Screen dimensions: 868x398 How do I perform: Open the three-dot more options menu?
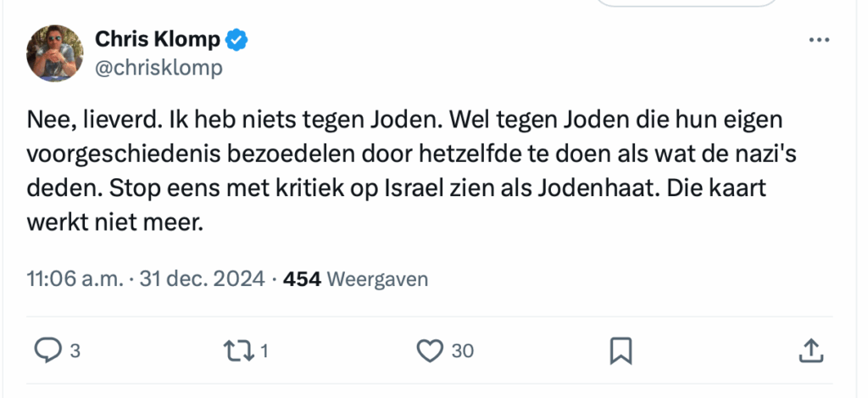[819, 40]
